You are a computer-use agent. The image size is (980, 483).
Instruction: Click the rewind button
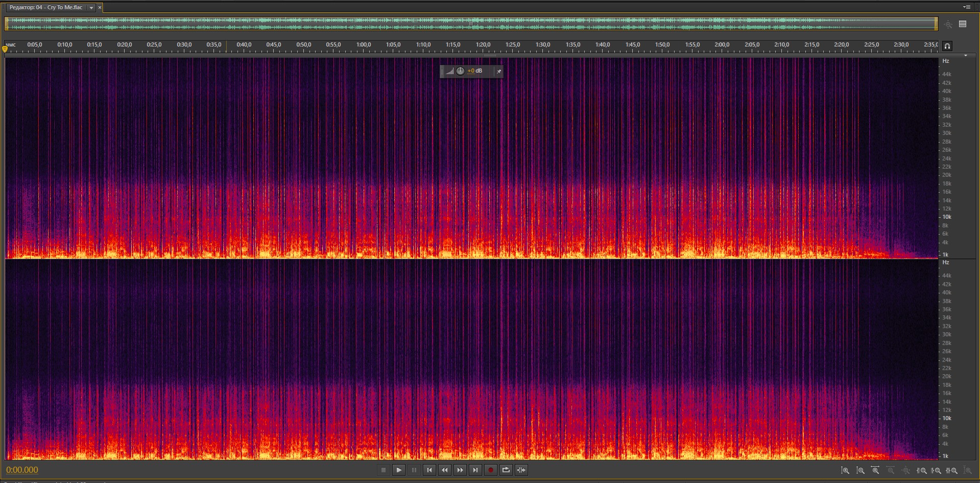click(x=444, y=470)
